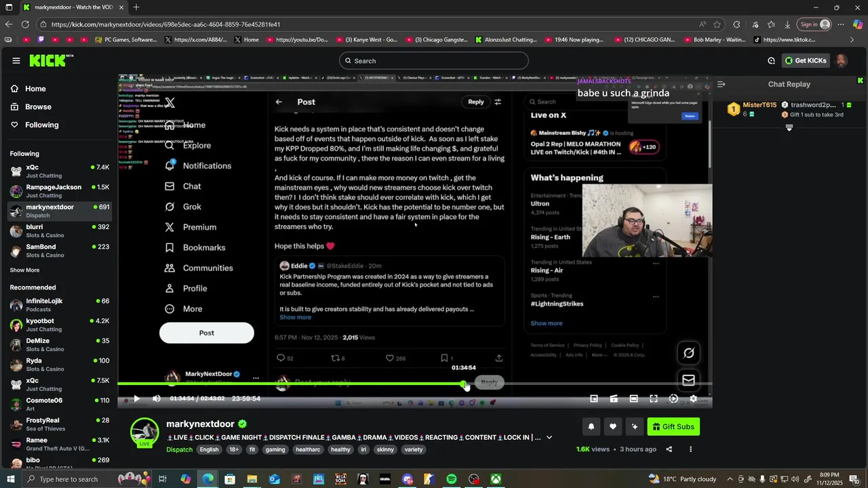This screenshot has width=868, height=488.
Task: Show more bookmarks overflow chevron
Action: (x=852, y=40)
